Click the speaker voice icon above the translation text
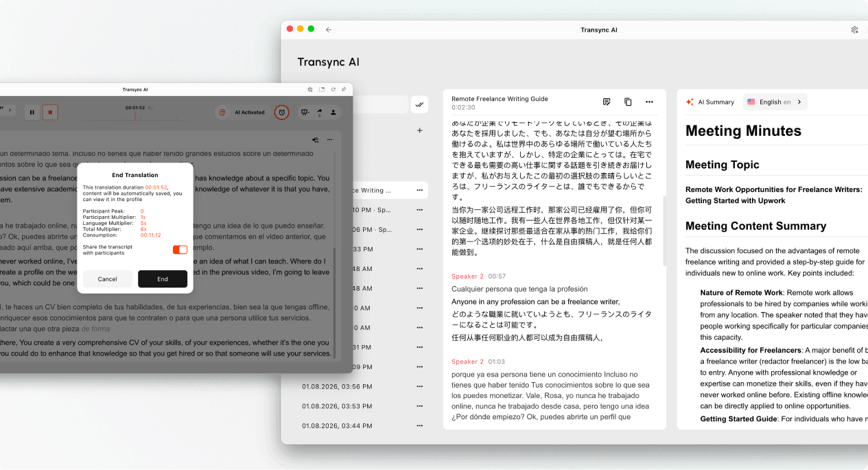 click(316, 139)
